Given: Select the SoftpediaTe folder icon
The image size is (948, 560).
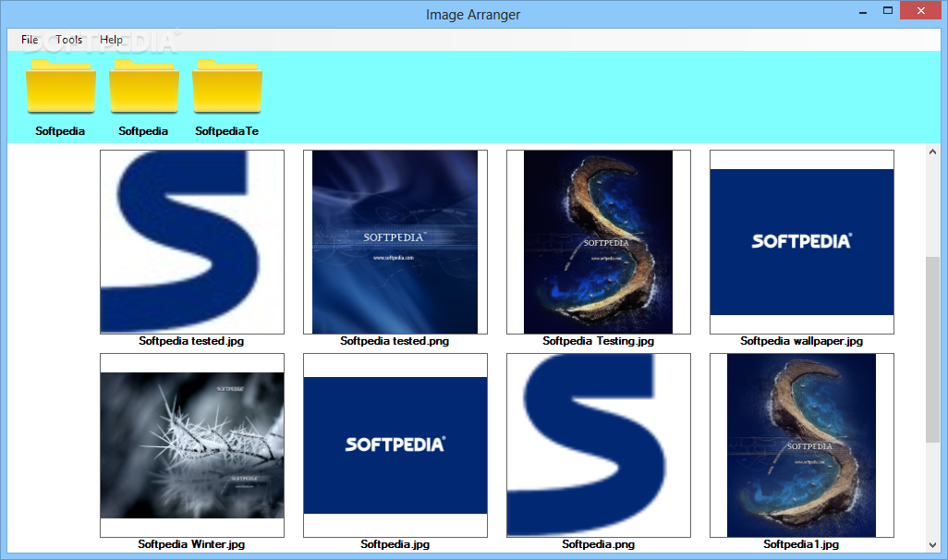Looking at the screenshot, I should coord(226,86).
